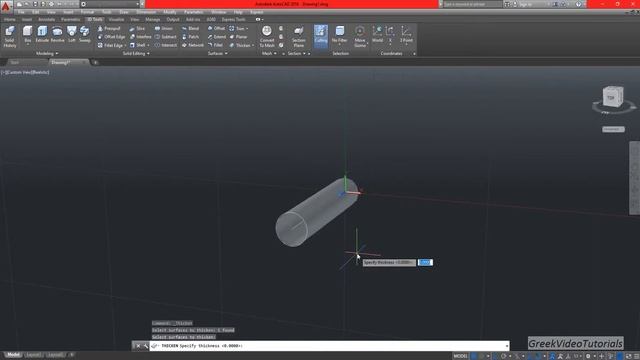640x360 pixels.
Task: Switch to the Output ribbon tab
Action: point(173,19)
